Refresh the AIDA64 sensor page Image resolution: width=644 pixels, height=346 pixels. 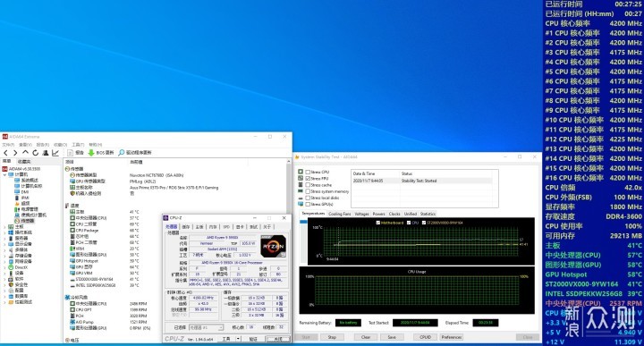35,153
